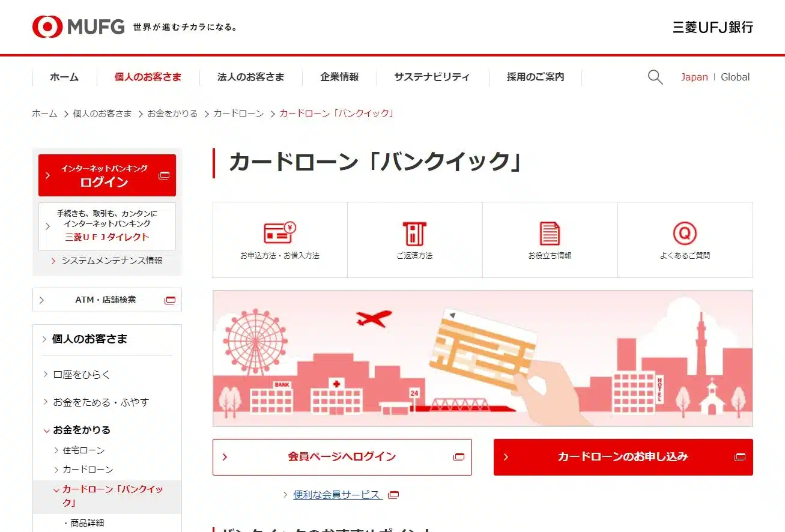The width and height of the screenshot is (785, 532).
Task: Click the FAQ Q icon
Action: tap(685, 233)
